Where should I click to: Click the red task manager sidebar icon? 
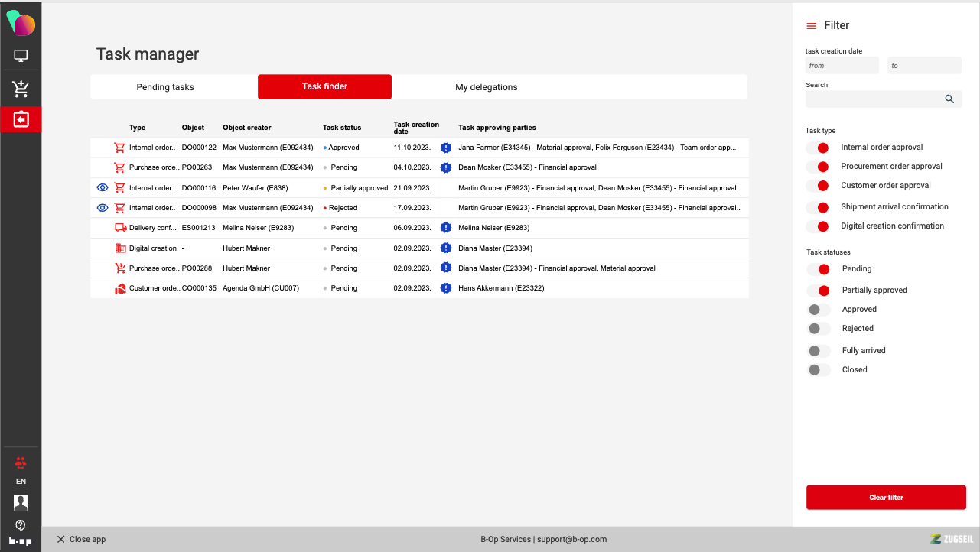click(21, 120)
